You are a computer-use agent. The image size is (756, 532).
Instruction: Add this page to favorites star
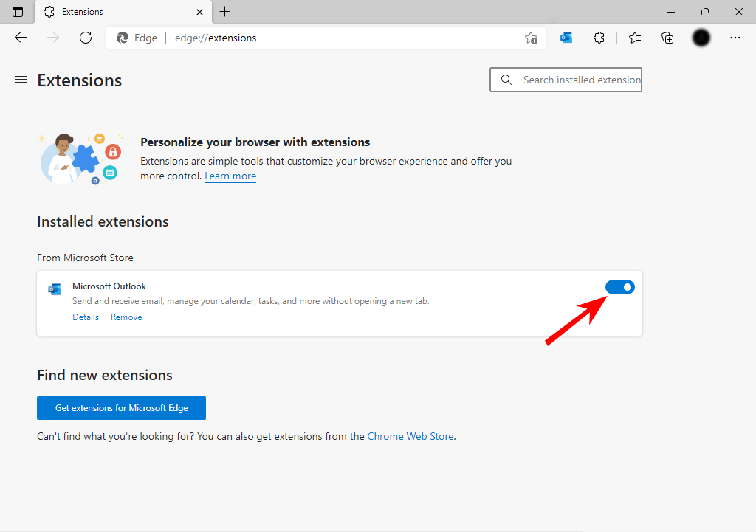pyautogui.click(x=531, y=38)
